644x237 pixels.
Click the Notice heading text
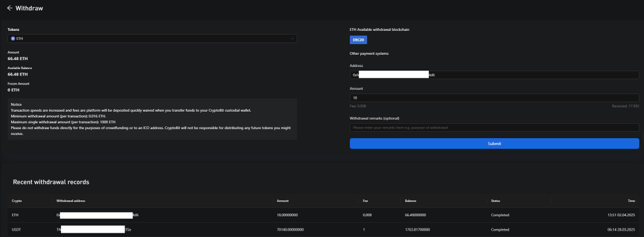pos(17,105)
